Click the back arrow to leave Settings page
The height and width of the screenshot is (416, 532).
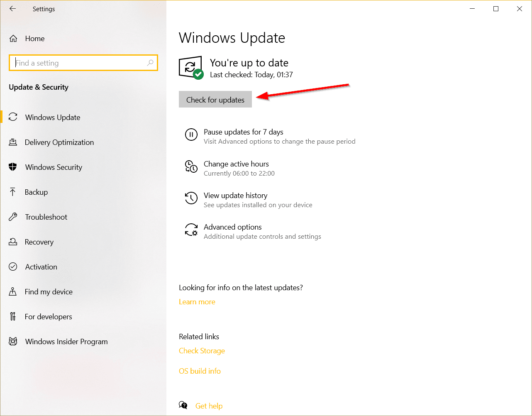pos(12,8)
